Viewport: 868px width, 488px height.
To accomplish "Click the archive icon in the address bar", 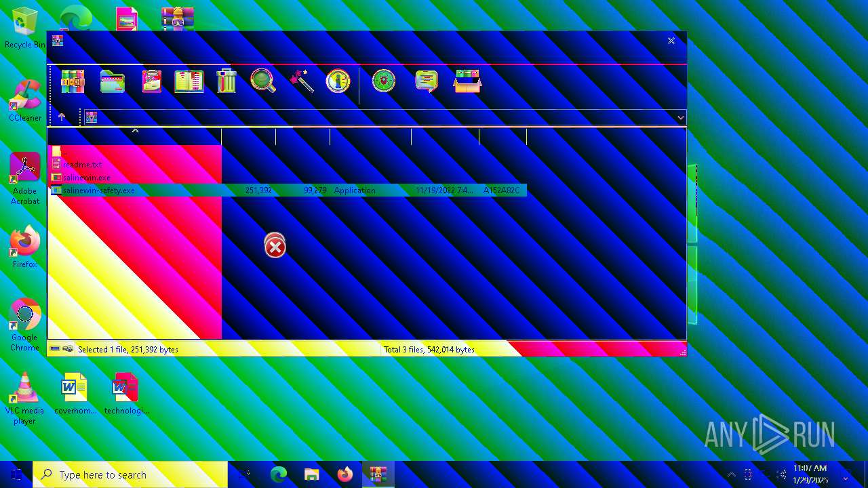I will tap(92, 117).
